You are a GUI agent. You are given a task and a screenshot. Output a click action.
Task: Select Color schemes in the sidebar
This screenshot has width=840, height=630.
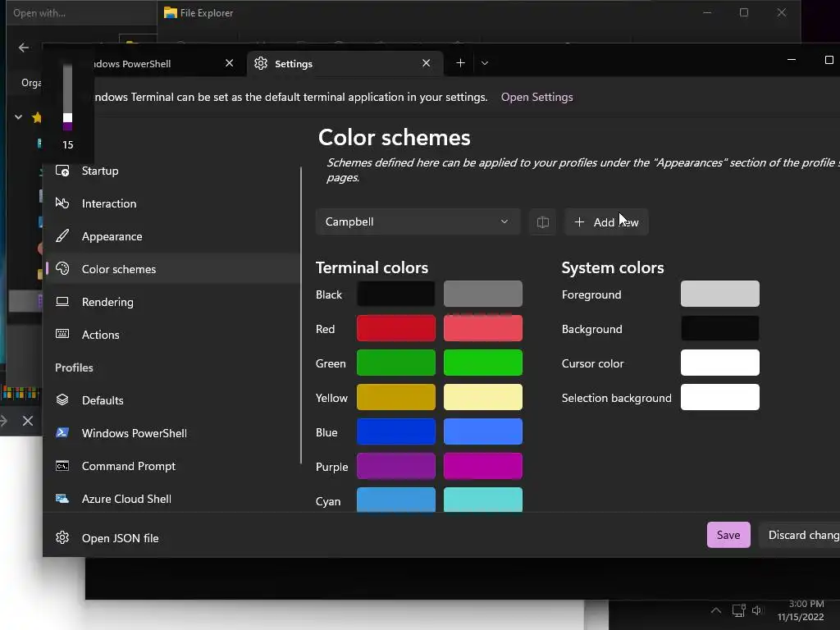pos(171,269)
